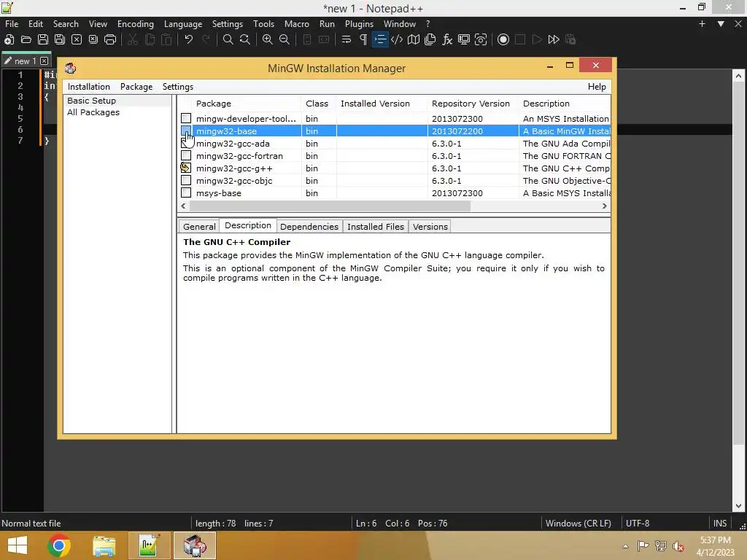747x560 pixels.
Task: Select All Packages in the left pane
Action: pos(93,112)
